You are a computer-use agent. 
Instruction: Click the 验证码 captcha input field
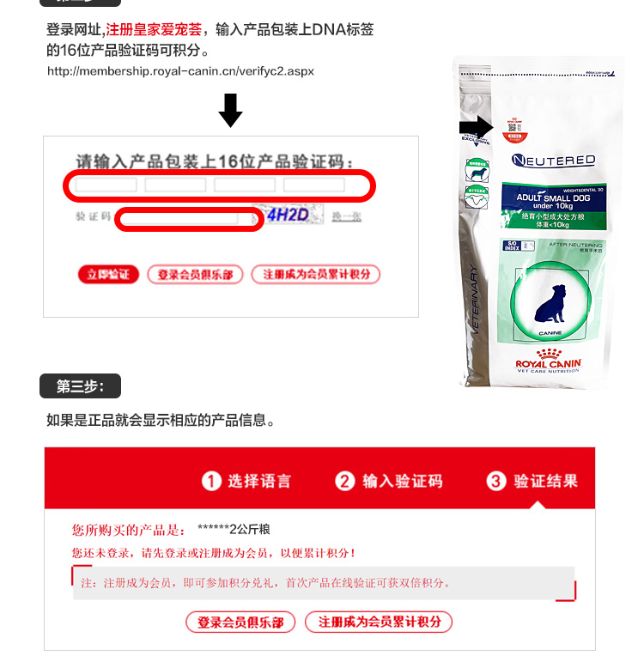(x=179, y=219)
